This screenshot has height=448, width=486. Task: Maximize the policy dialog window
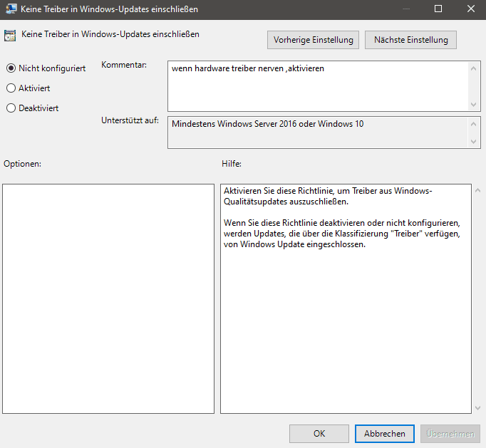click(438, 9)
